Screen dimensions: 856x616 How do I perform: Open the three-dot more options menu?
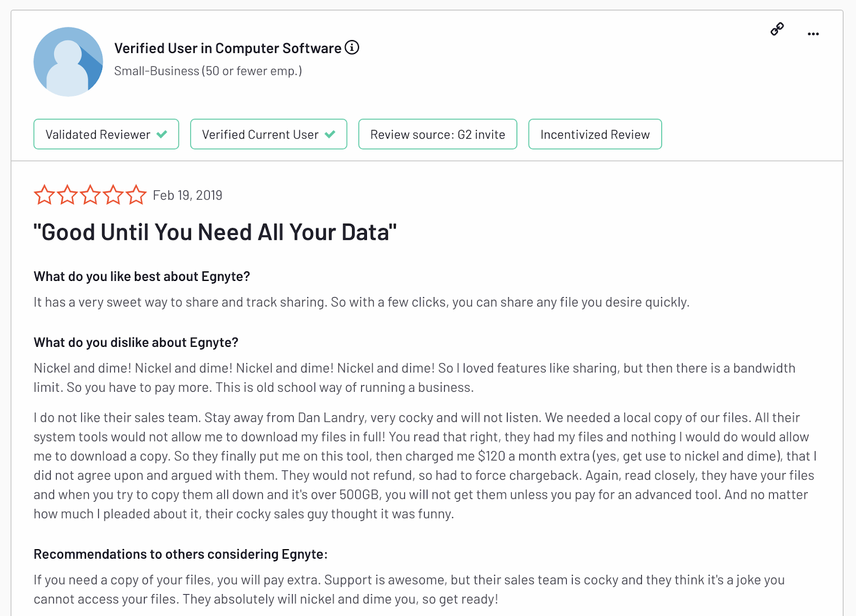pos(813,34)
